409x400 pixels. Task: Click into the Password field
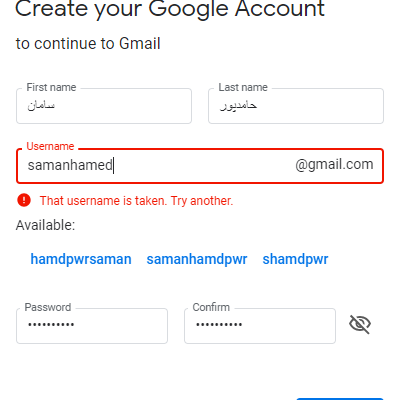pos(92,326)
